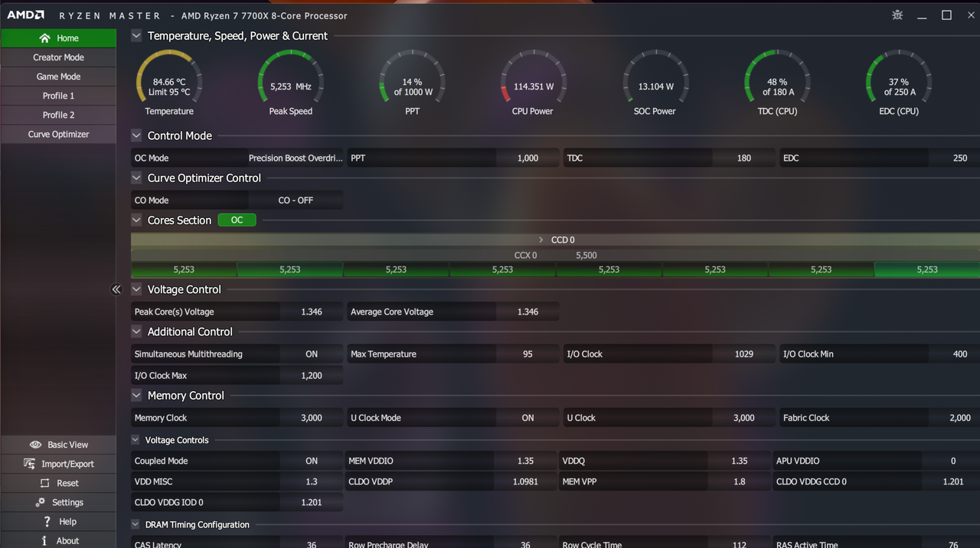
Task: Collapse the Memory Control section
Action: [x=136, y=396]
